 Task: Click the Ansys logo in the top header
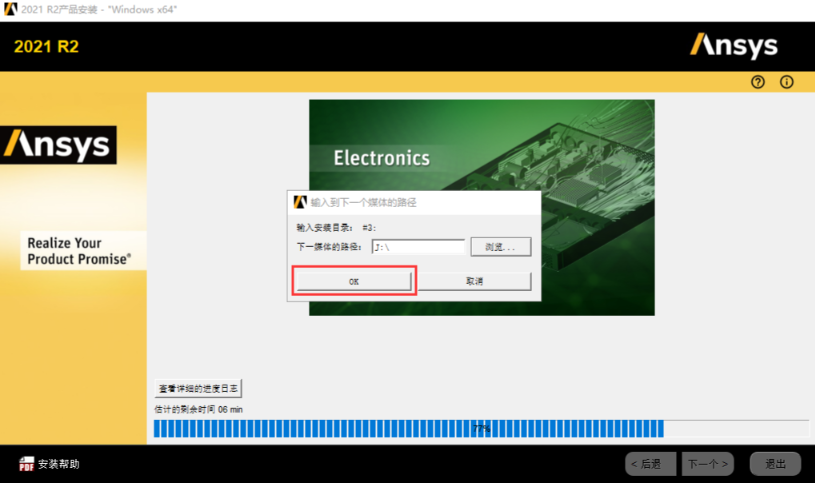tap(734, 46)
